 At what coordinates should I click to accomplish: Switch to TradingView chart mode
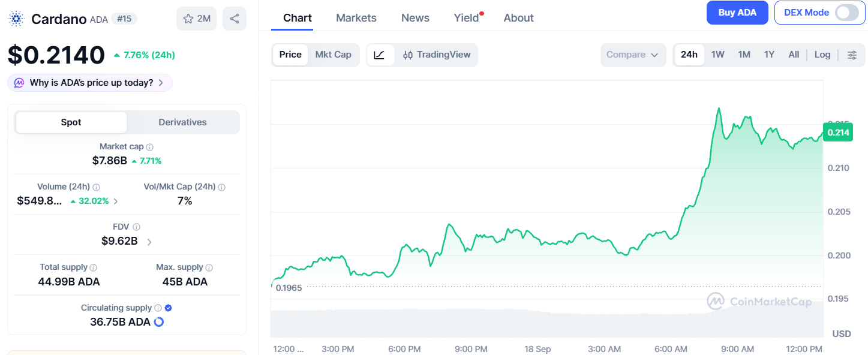click(x=437, y=55)
